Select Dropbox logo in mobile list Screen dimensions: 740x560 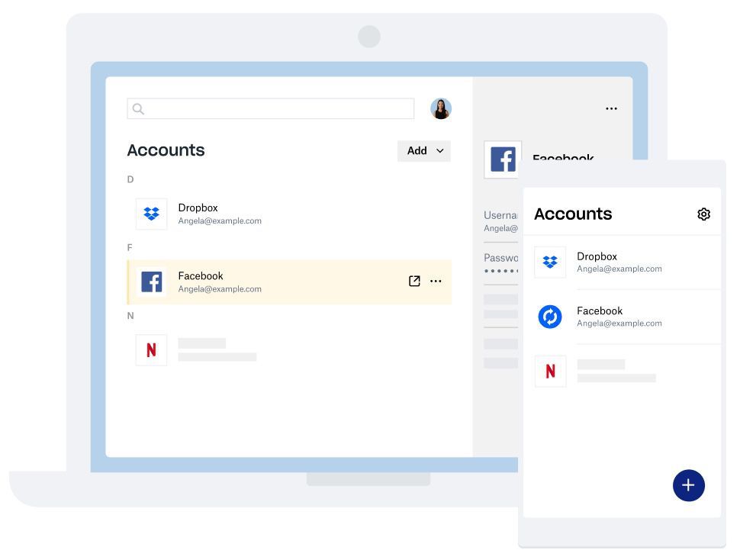550,262
